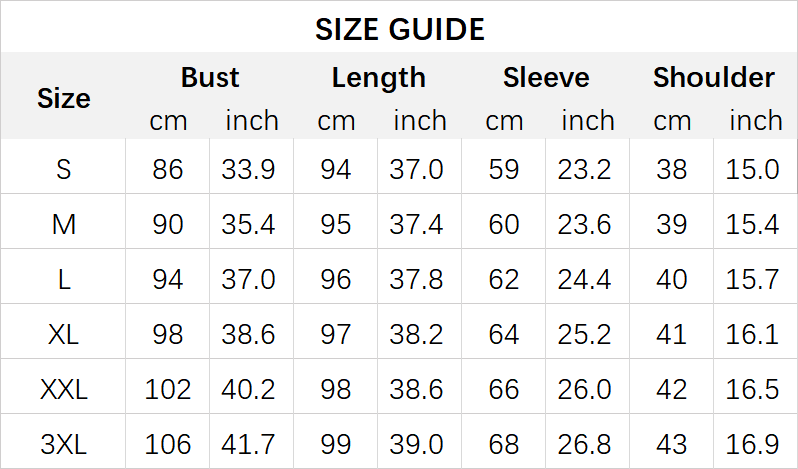Click the 86 cm bust value for S
This screenshot has width=798, height=469.
pyautogui.click(x=168, y=169)
